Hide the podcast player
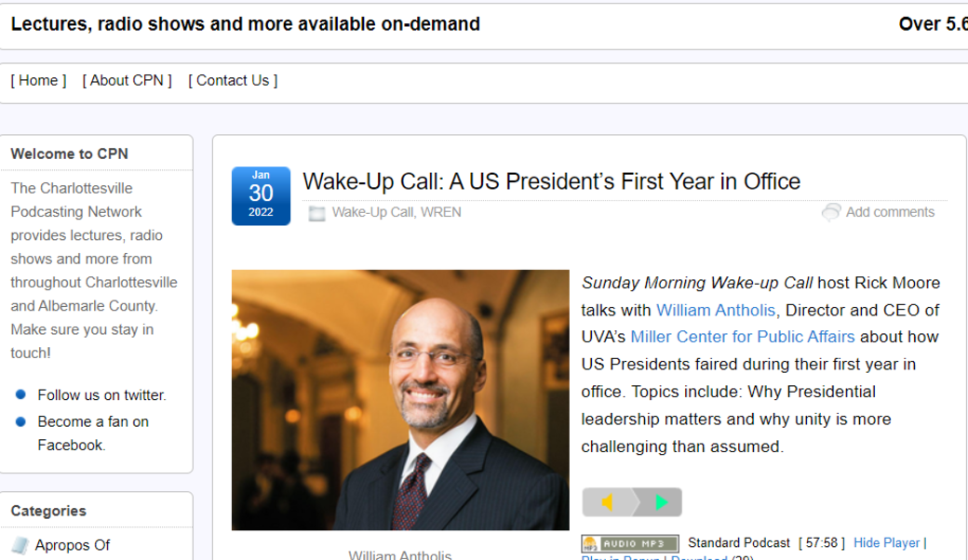Image resolution: width=968 pixels, height=560 pixels. (887, 542)
